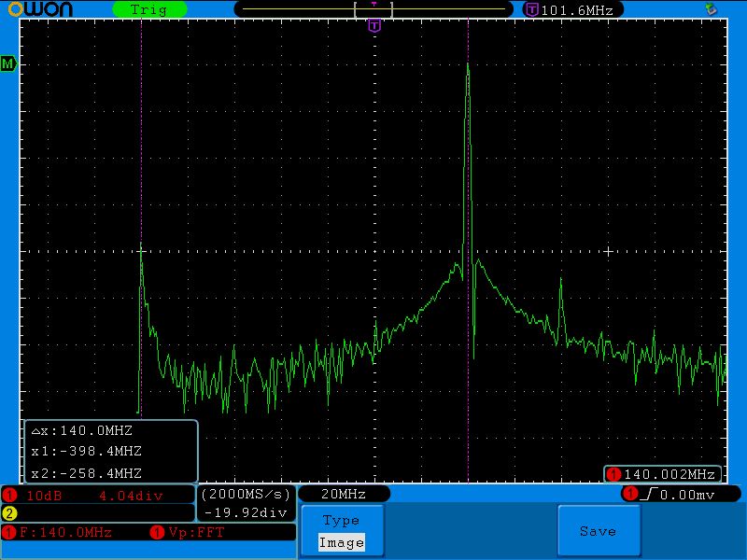747x560 pixels.
Task: Click the yellow channel 2 icon
Action: point(9,513)
